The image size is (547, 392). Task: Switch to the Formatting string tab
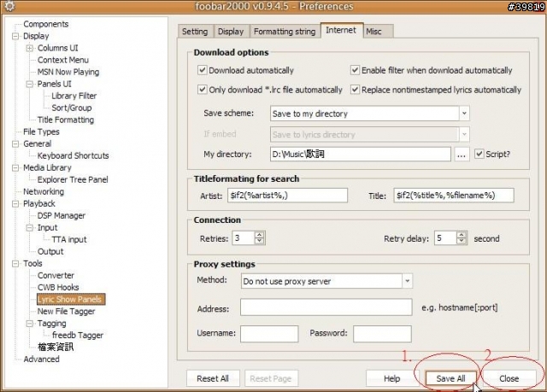pos(285,32)
